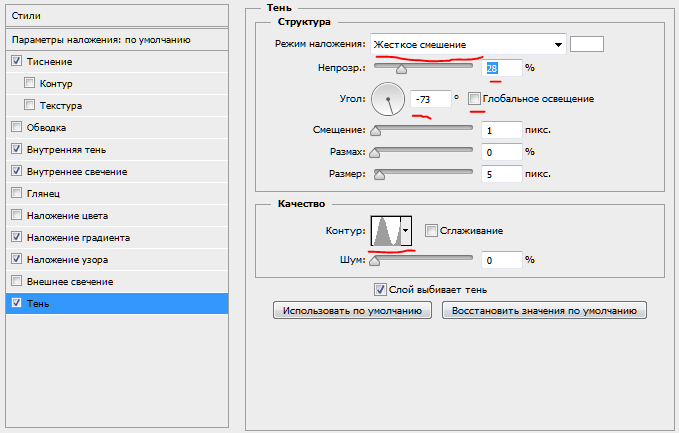Select the Наложение градиента style item
Viewport: 679px width, 433px height.
click(x=79, y=238)
